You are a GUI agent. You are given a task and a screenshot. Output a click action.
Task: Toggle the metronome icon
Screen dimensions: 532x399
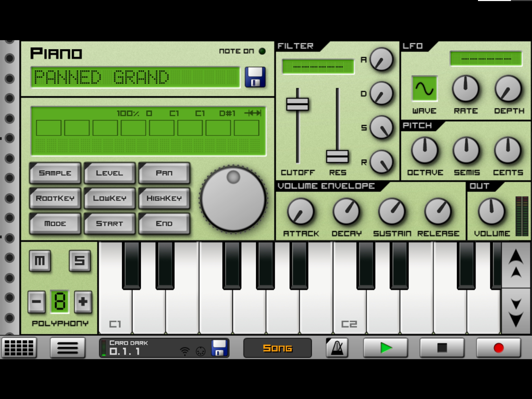[x=337, y=348]
